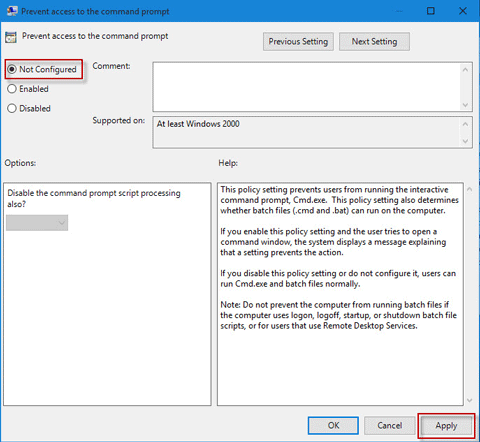Click the 'Prevent access to the command prompt' heading
This screenshot has width=480, height=442.
(95, 36)
